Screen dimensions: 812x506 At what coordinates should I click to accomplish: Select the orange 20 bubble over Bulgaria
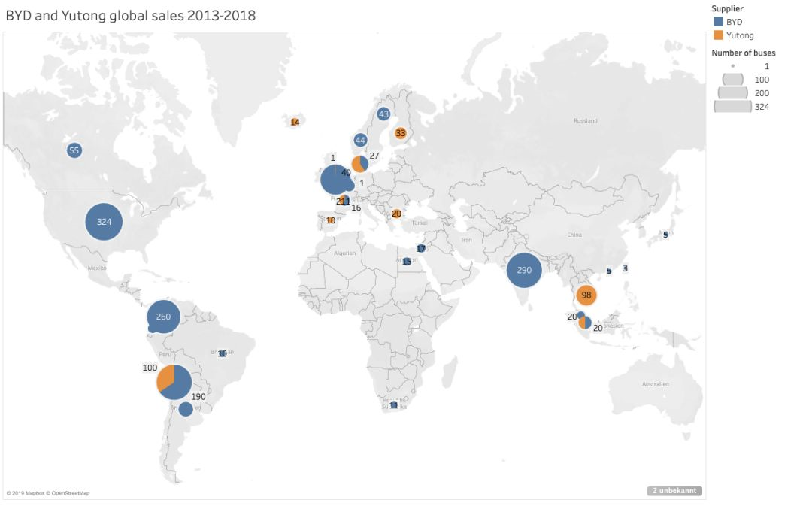click(x=397, y=214)
